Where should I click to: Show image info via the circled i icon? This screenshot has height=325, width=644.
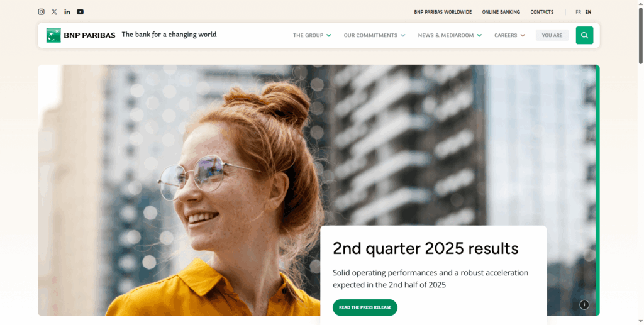pyautogui.click(x=584, y=304)
